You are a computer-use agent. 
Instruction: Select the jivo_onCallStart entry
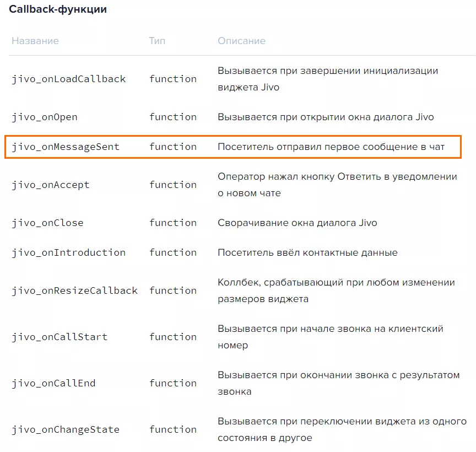click(59, 337)
